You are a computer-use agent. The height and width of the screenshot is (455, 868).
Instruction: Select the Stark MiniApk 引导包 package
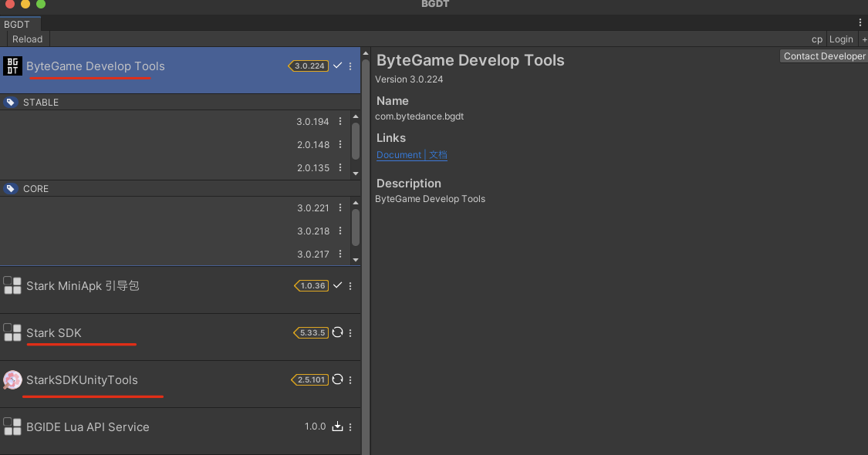pos(180,290)
